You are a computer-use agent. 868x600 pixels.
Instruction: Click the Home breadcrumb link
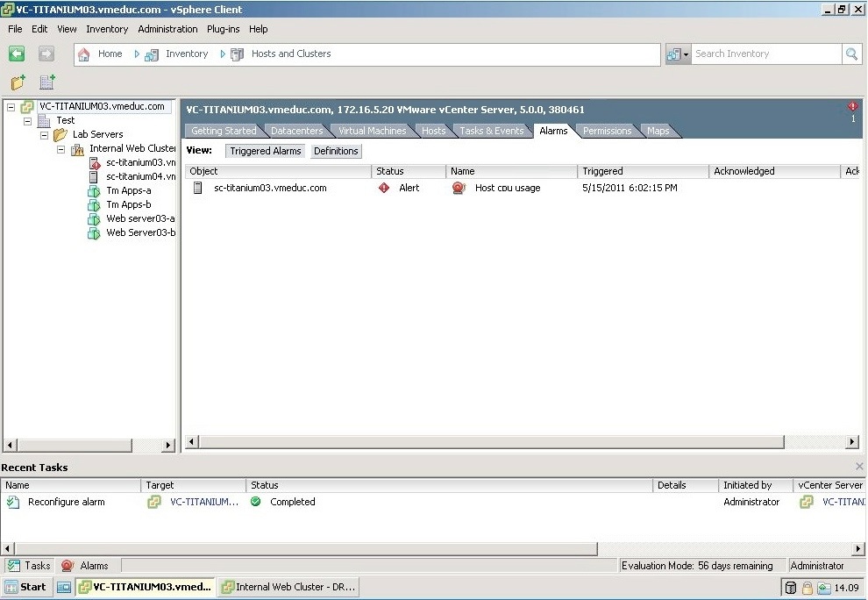110,54
